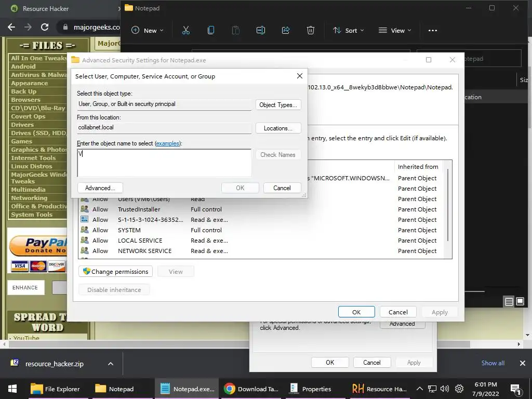Switch to Resource Hacker in taskbar
532x399 pixels.
pyautogui.click(x=379, y=389)
